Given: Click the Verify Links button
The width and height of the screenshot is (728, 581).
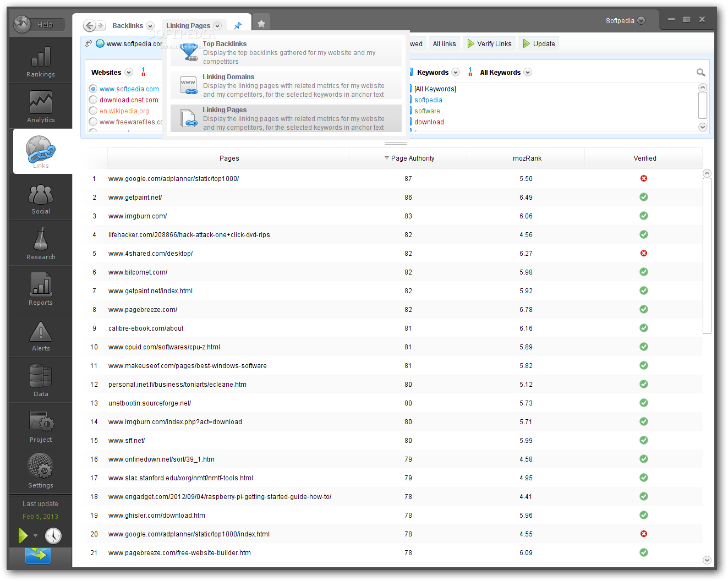Looking at the screenshot, I should [489, 43].
